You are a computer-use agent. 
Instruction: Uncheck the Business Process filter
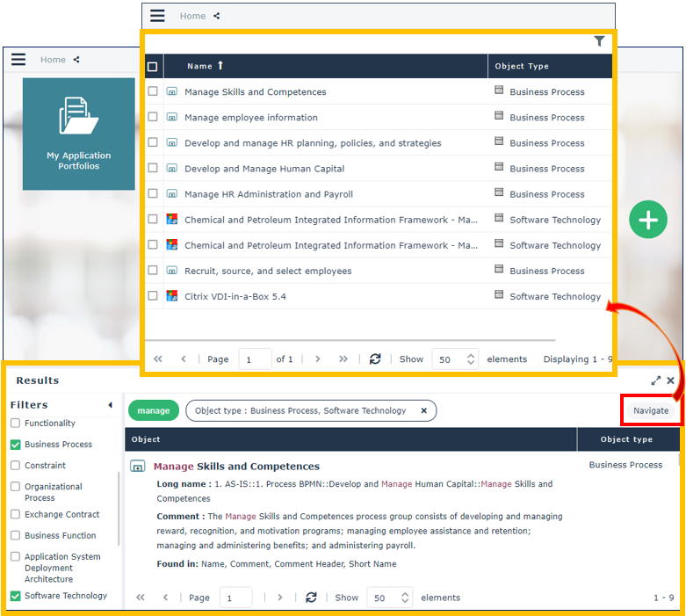click(15, 445)
